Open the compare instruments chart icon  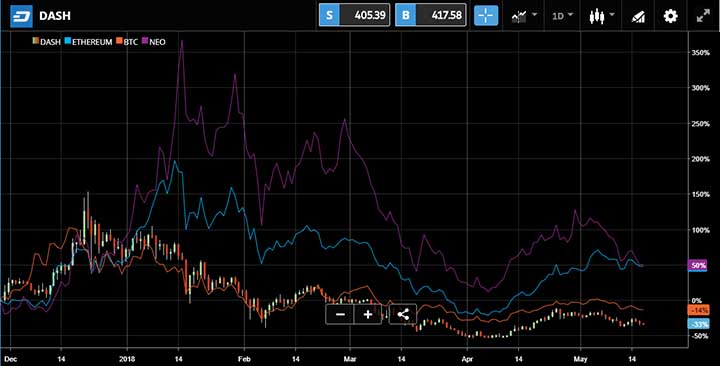pyautogui.click(x=519, y=16)
